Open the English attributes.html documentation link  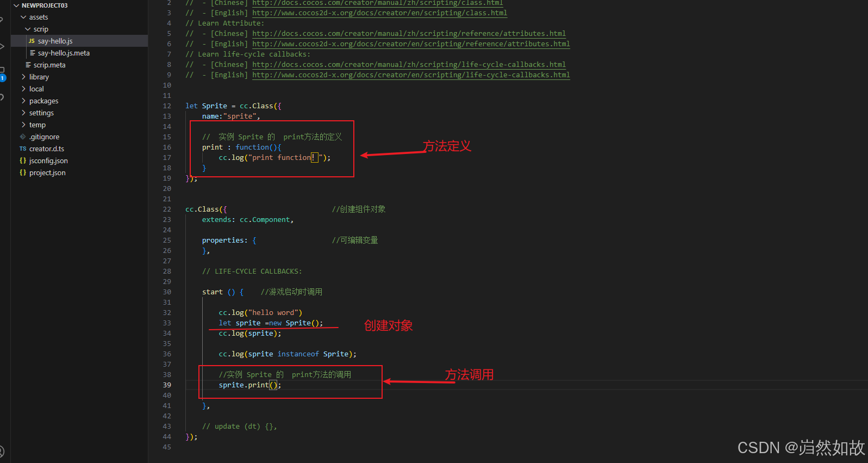411,44
